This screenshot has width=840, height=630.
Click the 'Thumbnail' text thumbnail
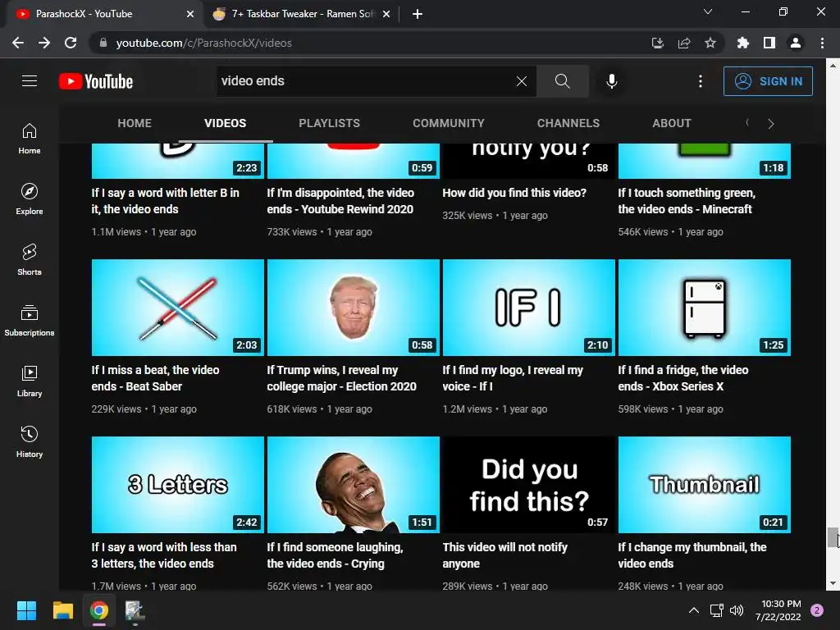[x=705, y=485]
